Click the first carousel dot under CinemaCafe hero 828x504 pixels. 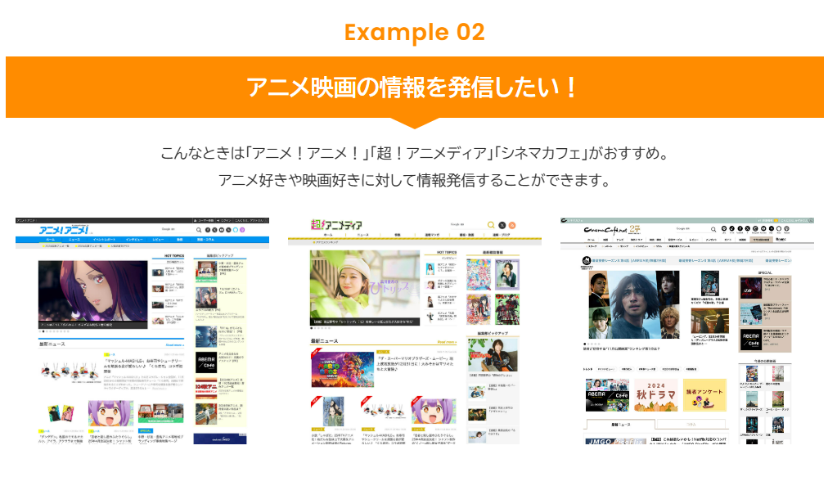pos(584,344)
